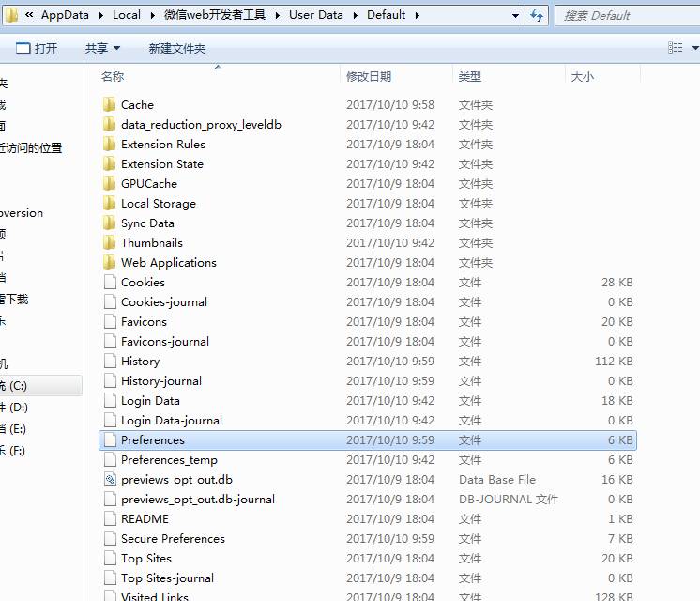700x601 pixels.
Task: Click the Sync Data folder icon
Action: (x=109, y=223)
